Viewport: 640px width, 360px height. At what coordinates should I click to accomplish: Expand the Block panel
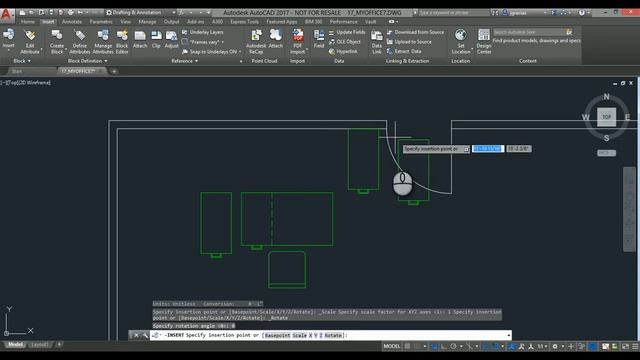tap(22, 61)
